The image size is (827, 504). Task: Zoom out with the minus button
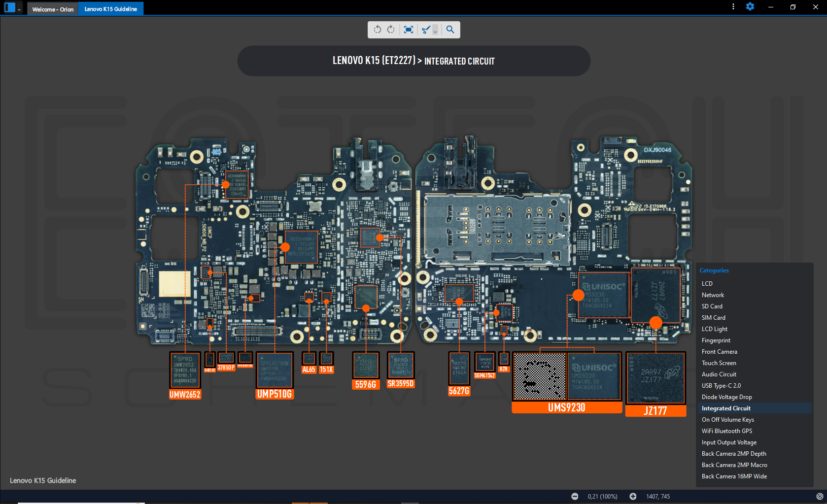[575, 497]
